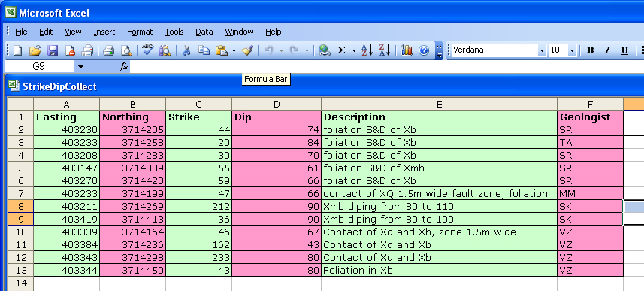This screenshot has width=644, height=291.
Task: Click the Select All corner button
Action: [x=20, y=104]
